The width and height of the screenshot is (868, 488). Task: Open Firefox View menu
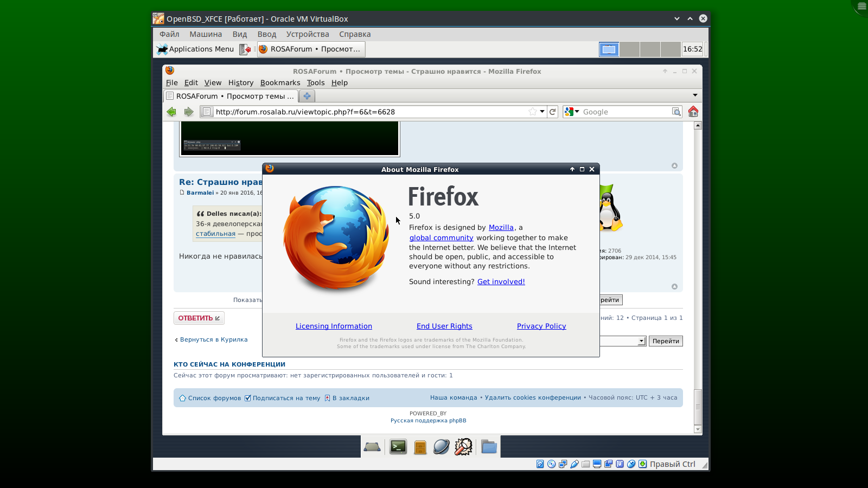(213, 83)
